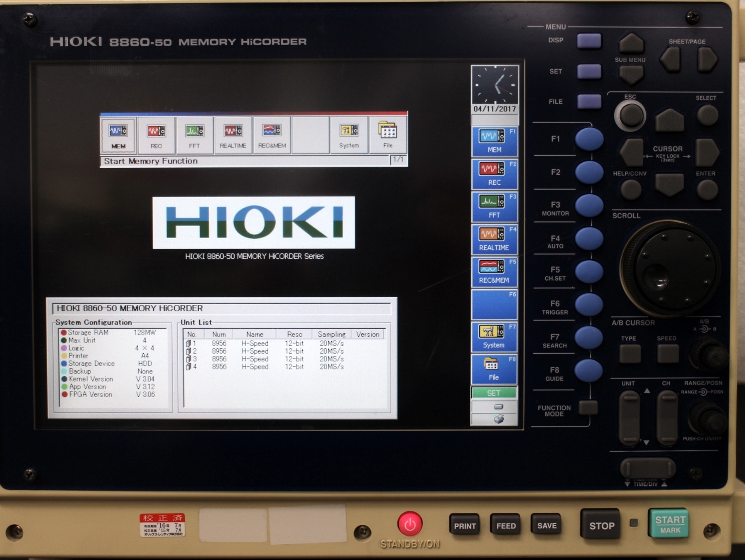Screen dimensions: 745x560
Task: Push the FILE menu key
Action: click(x=589, y=101)
